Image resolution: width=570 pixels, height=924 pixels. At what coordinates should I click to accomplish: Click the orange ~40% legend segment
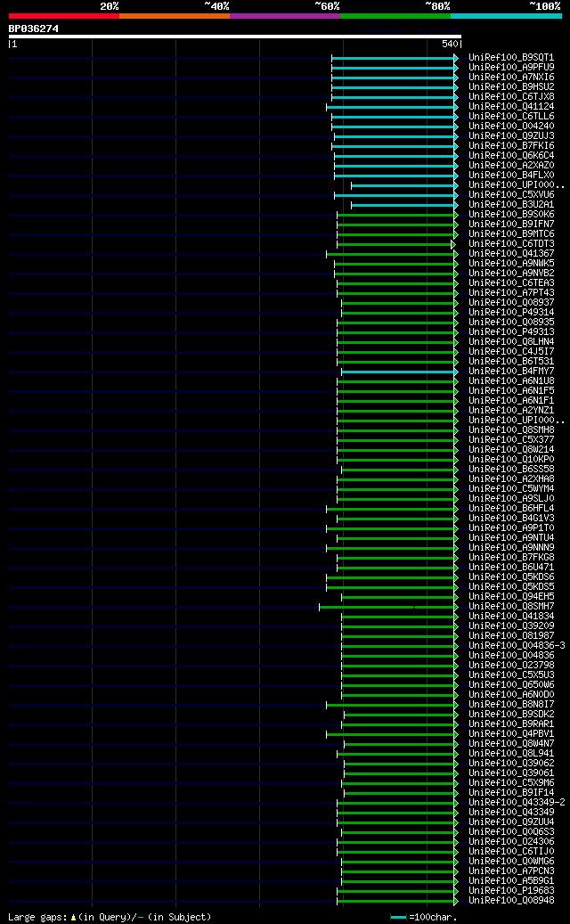coord(175,16)
